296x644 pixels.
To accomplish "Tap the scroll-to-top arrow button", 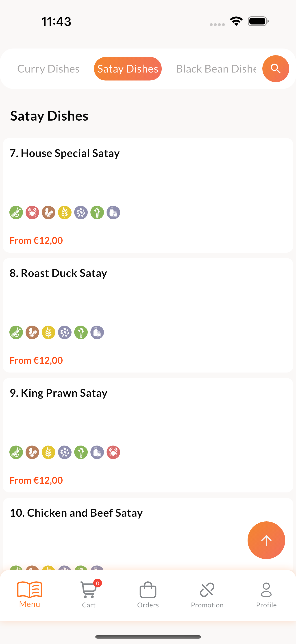I will pyautogui.click(x=266, y=540).
